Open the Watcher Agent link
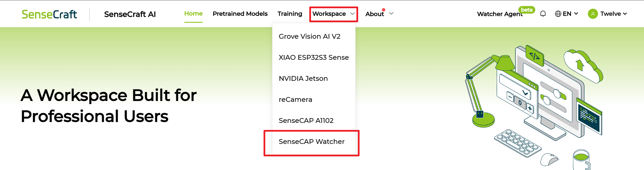 [499, 14]
